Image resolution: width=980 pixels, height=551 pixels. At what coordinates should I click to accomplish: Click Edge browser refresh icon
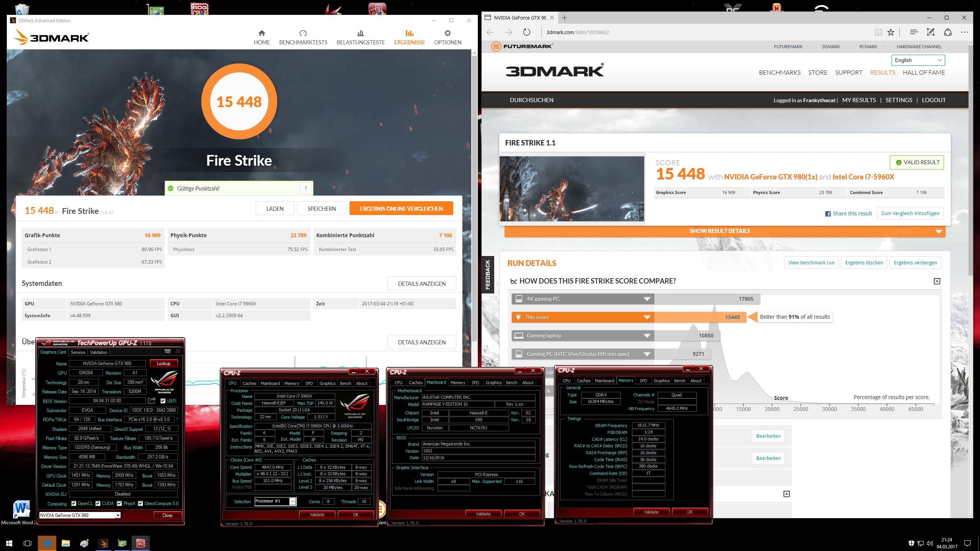tap(527, 32)
